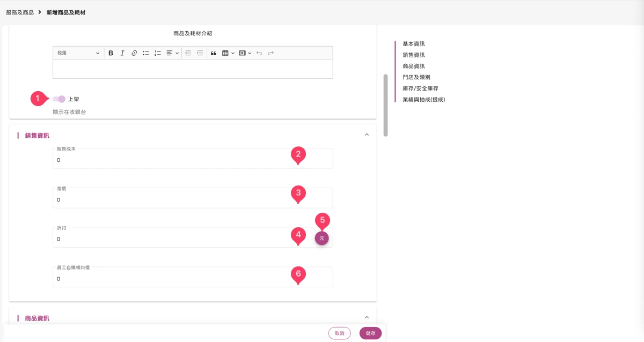Decrease indent in the editor toolbar

coord(188,53)
